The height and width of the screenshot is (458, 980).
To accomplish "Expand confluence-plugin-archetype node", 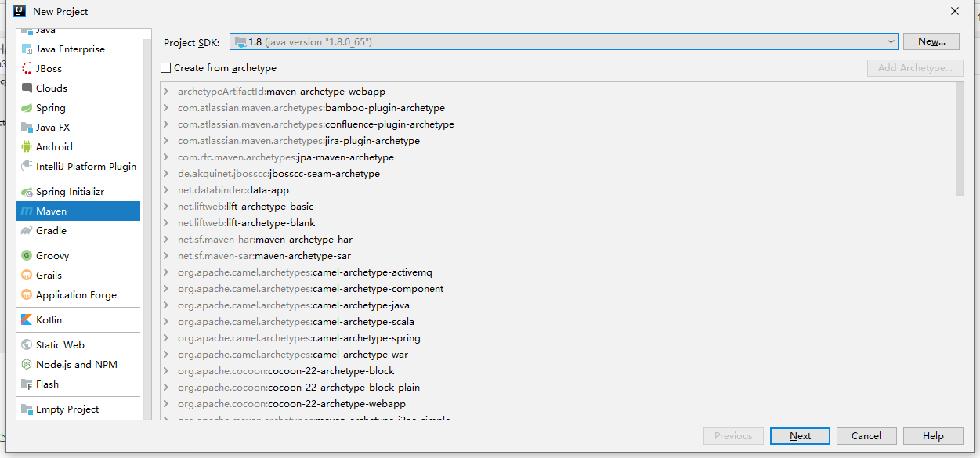I will coord(166,124).
